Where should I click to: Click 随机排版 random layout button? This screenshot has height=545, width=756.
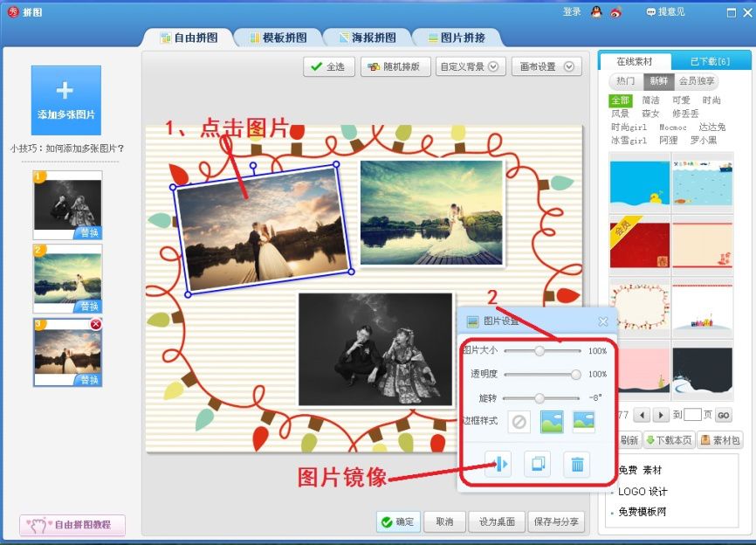(x=395, y=66)
